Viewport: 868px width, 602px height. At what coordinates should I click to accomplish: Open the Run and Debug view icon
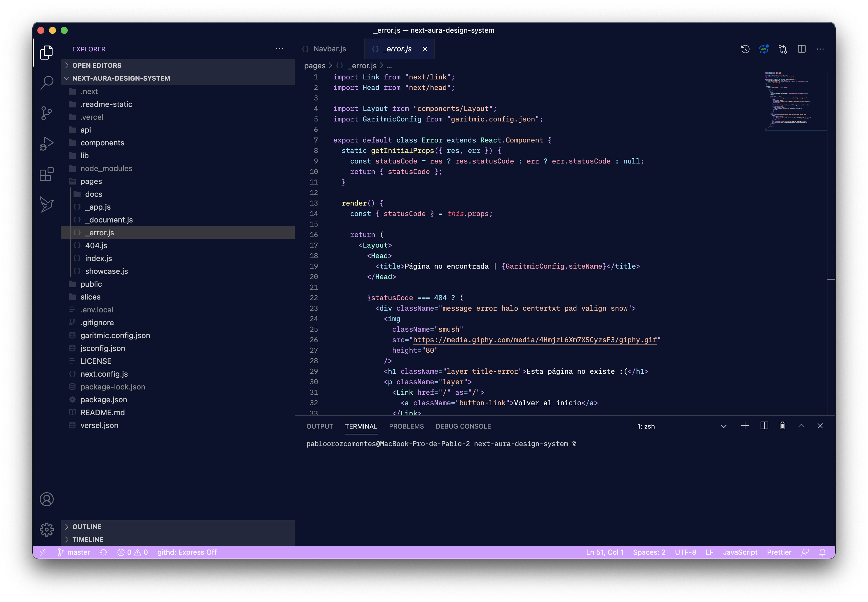[x=46, y=144]
